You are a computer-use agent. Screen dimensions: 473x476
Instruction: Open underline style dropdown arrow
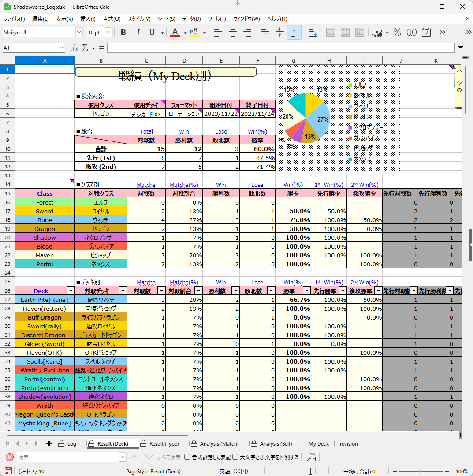[162, 33]
